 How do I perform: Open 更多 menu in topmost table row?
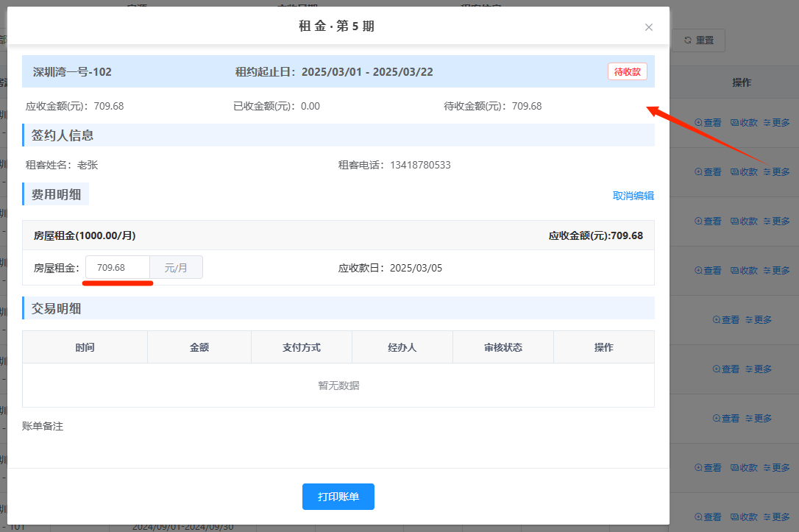coord(777,123)
